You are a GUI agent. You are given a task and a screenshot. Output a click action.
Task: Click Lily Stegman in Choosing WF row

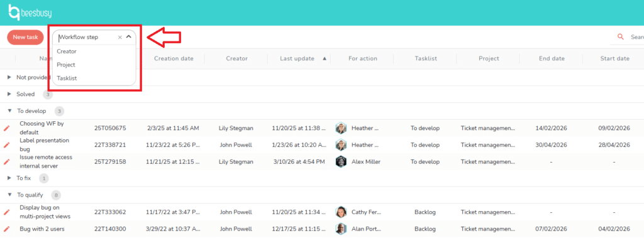coord(236,128)
